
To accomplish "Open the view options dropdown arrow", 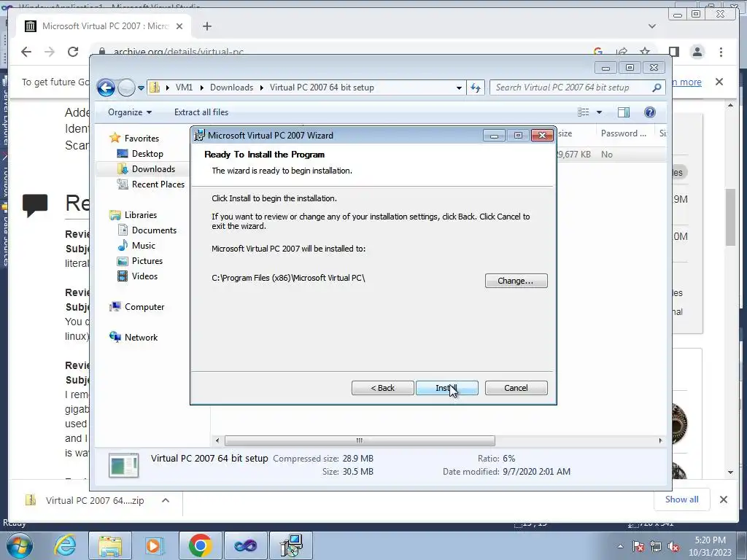I will coord(600,112).
